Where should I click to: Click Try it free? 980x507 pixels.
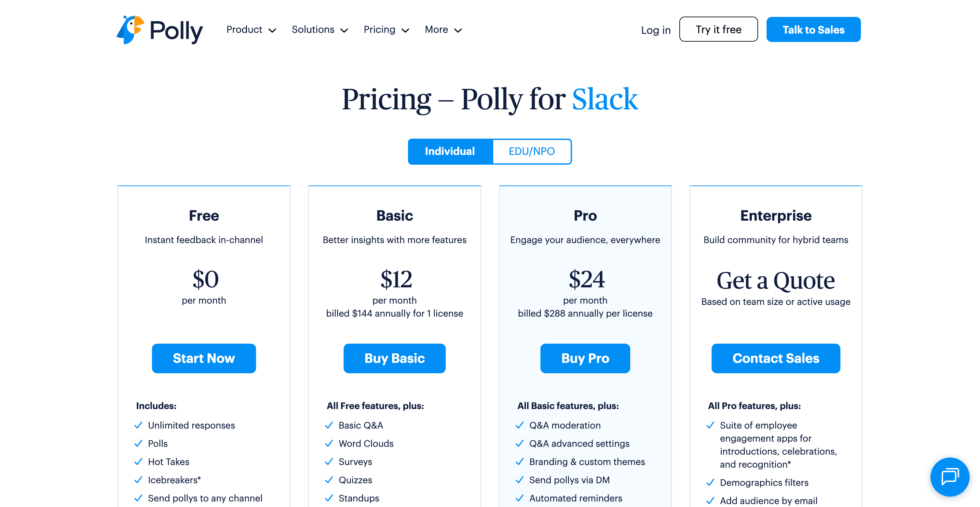[718, 29]
